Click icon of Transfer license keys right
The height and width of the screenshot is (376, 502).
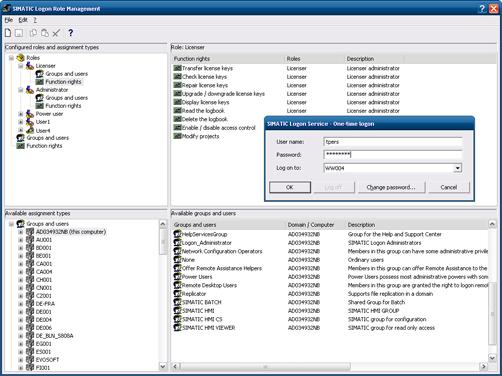point(177,68)
